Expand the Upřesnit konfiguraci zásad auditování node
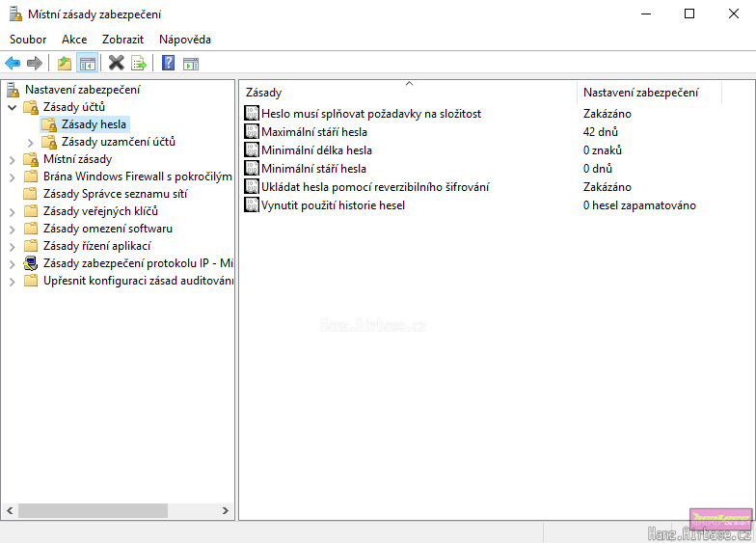The image size is (756, 543). pos(12,282)
